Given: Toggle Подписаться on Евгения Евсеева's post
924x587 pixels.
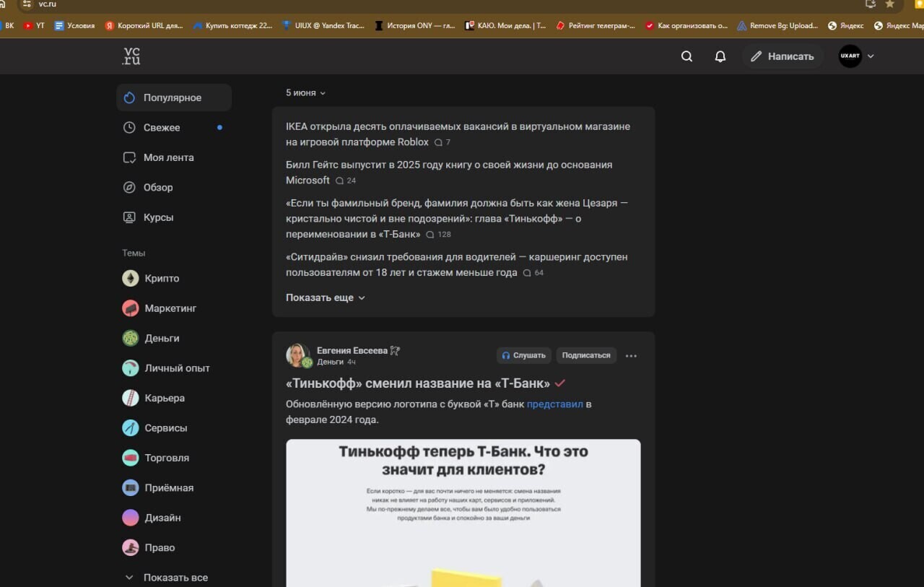Looking at the screenshot, I should click(586, 355).
